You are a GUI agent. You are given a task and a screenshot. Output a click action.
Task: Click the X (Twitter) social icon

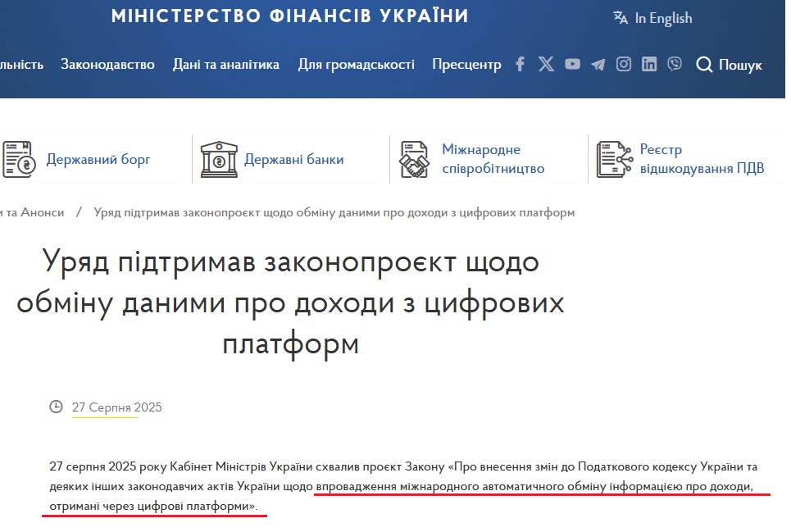pos(545,63)
